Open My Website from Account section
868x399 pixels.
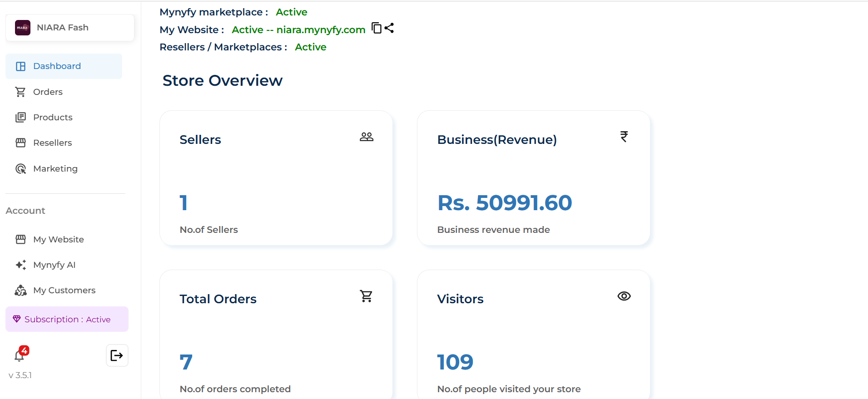pyautogui.click(x=58, y=239)
